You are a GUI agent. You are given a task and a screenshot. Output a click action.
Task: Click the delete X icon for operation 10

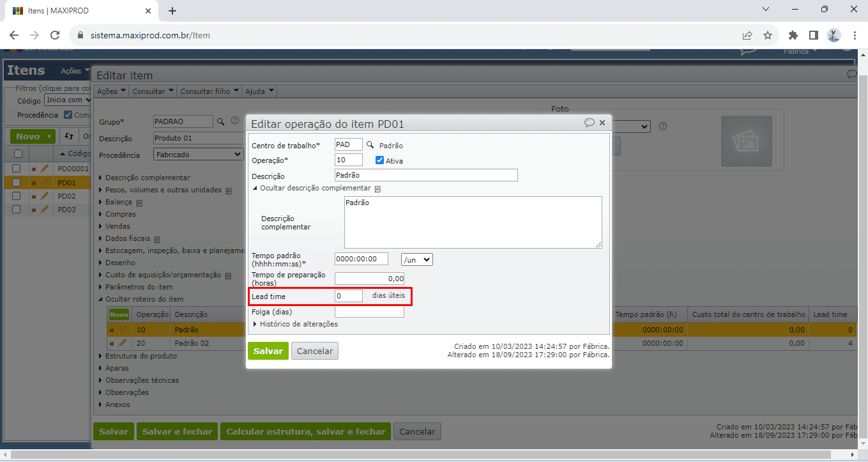(112, 330)
